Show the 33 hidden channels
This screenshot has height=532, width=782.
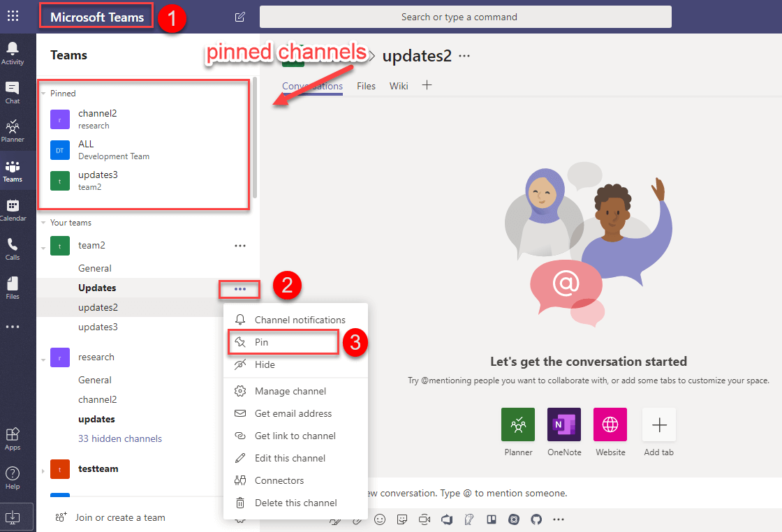pyautogui.click(x=120, y=438)
